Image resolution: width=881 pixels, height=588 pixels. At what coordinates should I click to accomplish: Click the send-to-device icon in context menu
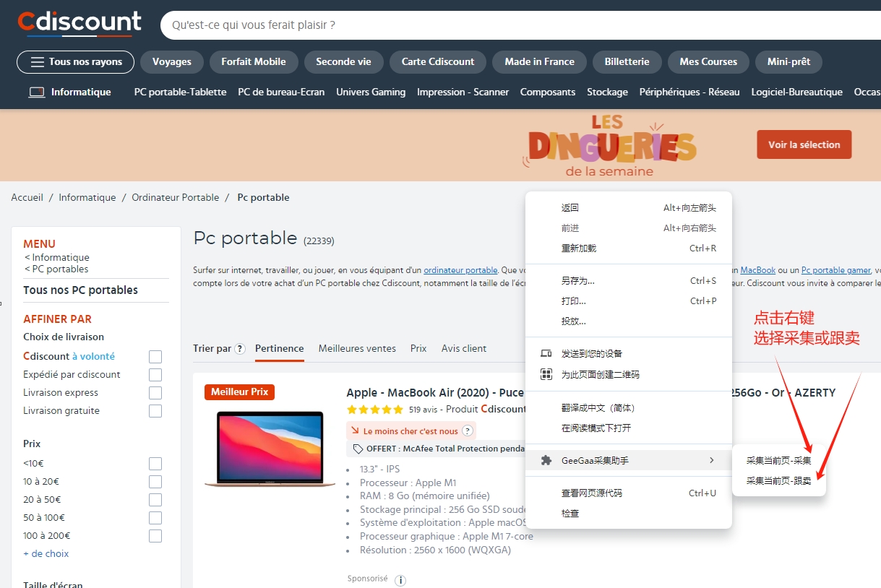tap(546, 354)
